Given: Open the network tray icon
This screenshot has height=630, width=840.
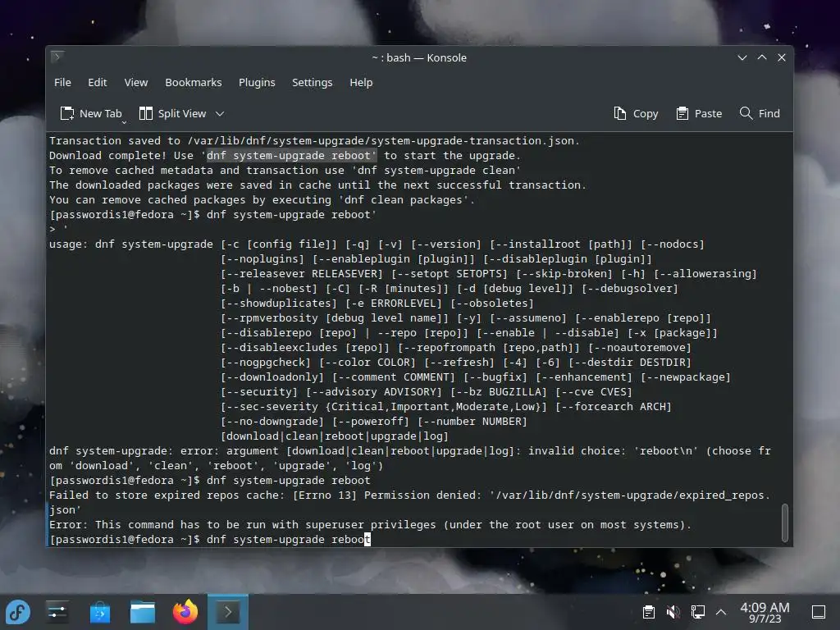Looking at the screenshot, I should tap(697, 612).
